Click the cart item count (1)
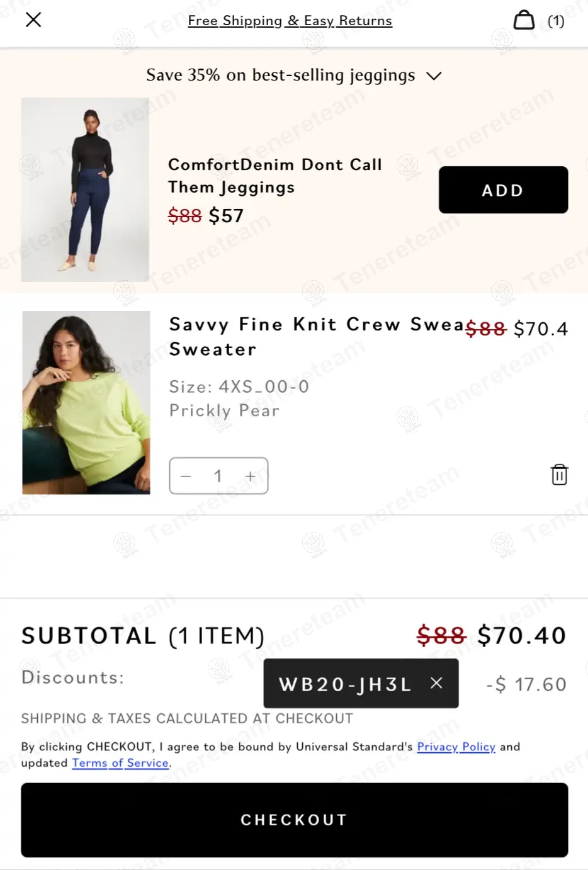588x870 pixels. click(556, 21)
